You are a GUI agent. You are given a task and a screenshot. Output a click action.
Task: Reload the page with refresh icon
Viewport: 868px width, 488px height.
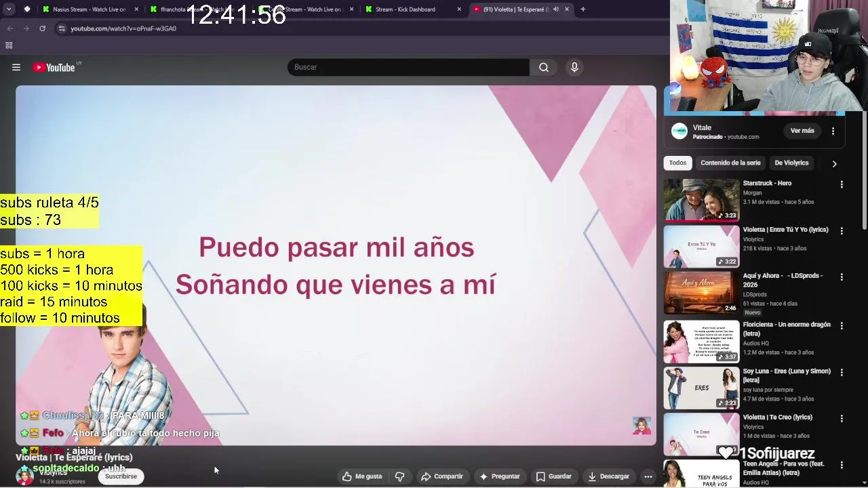pyautogui.click(x=42, y=28)
